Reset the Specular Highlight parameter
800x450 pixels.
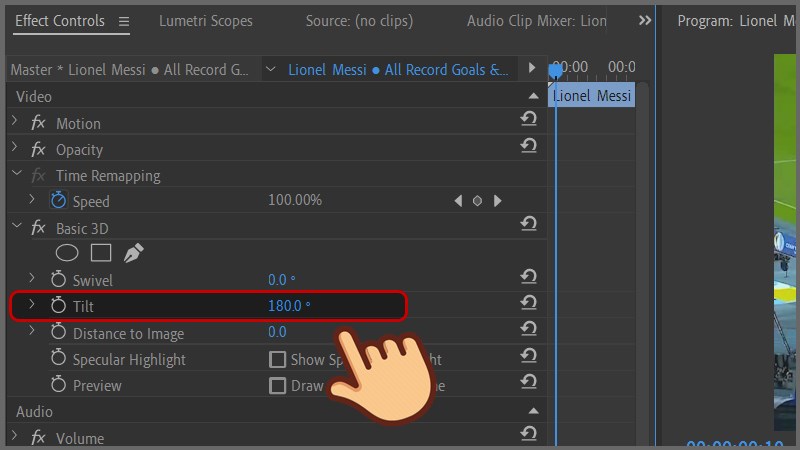[529, 356]
